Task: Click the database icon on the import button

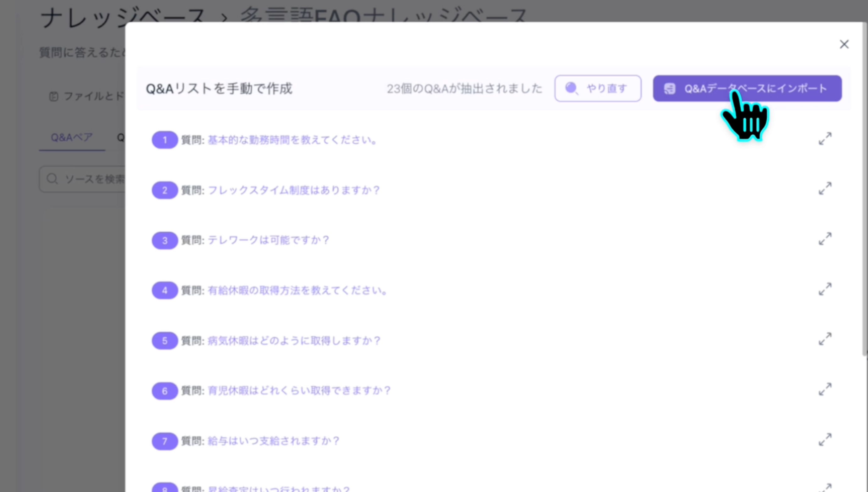Action: (x=670, y=88)
